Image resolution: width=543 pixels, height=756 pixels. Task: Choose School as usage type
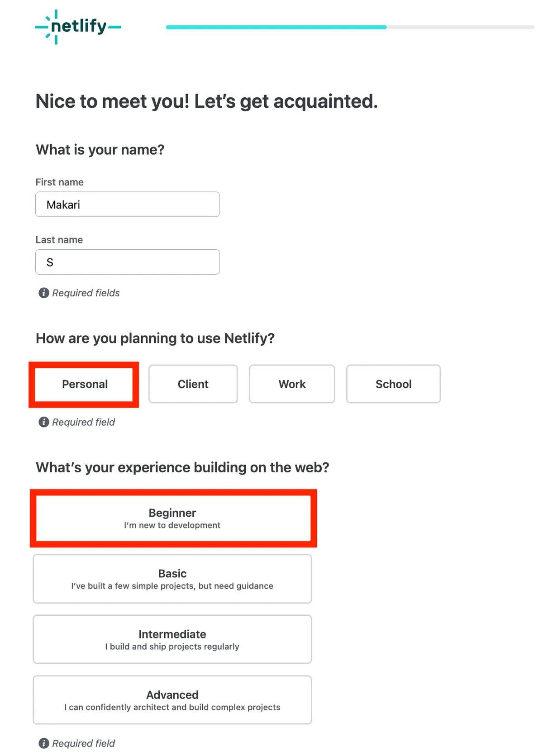click(x=393, y=384)
